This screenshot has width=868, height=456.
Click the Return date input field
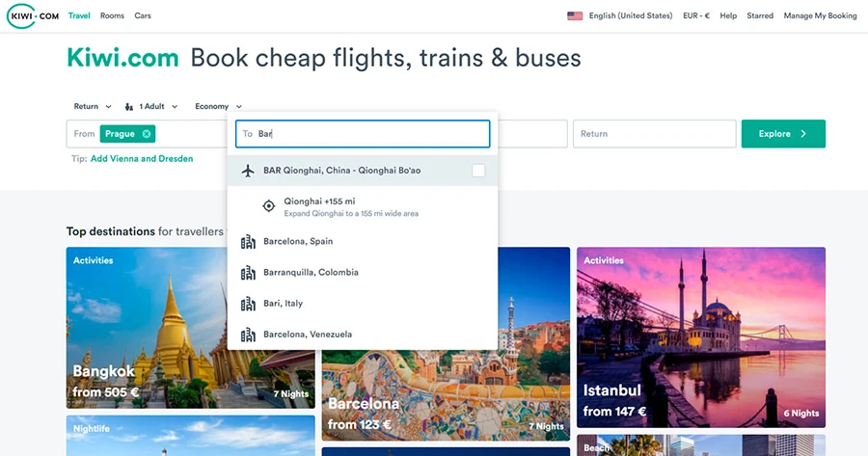click(x=654, y=134)
